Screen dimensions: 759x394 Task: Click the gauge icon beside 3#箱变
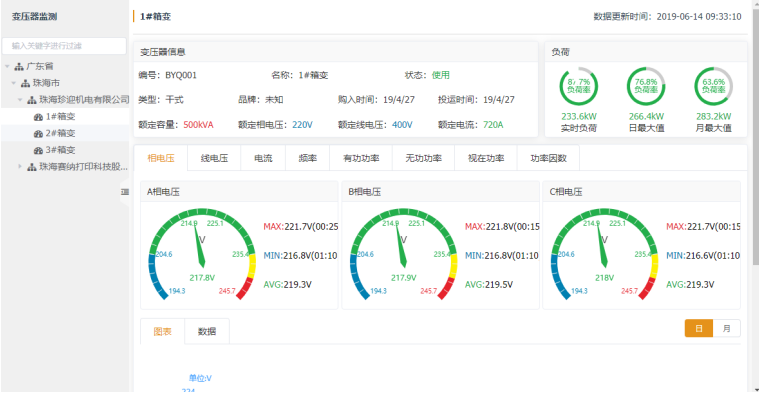[38, 151]
